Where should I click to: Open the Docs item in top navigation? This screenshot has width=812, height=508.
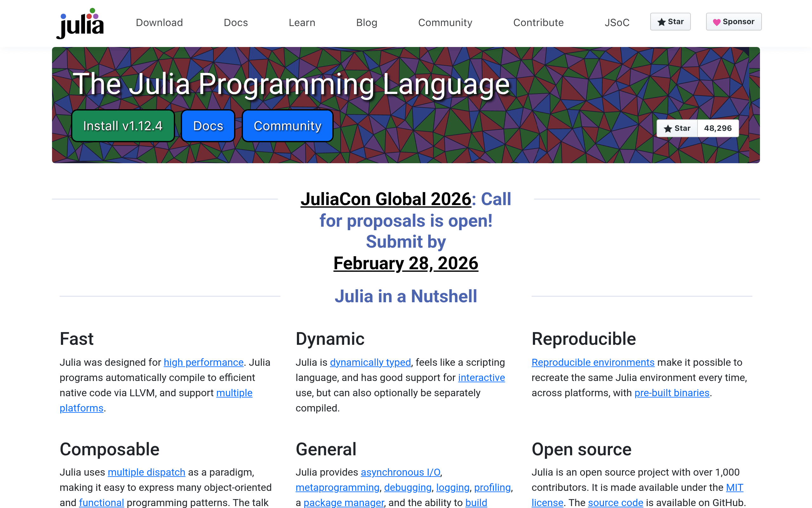[x=236, y=23]
